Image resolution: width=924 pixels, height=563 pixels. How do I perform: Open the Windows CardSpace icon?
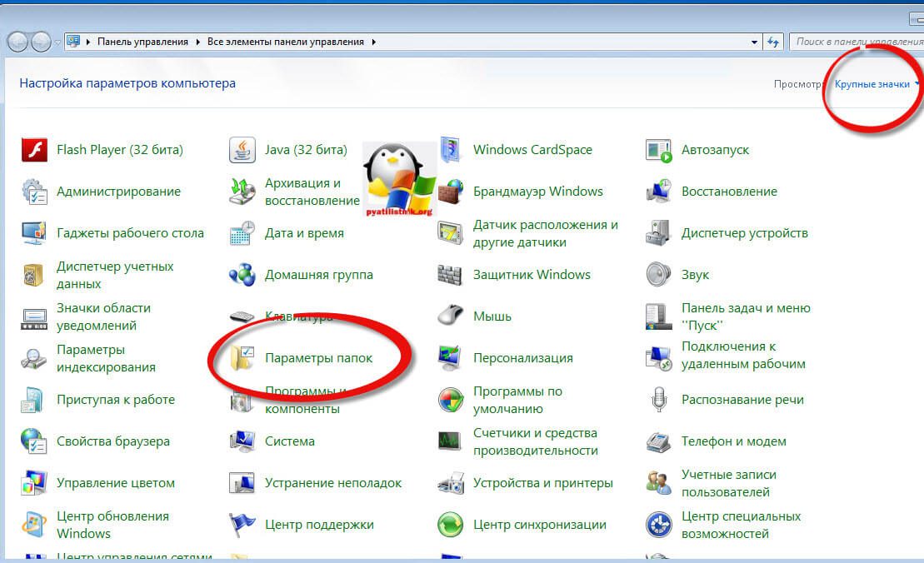tap(451, 150)
